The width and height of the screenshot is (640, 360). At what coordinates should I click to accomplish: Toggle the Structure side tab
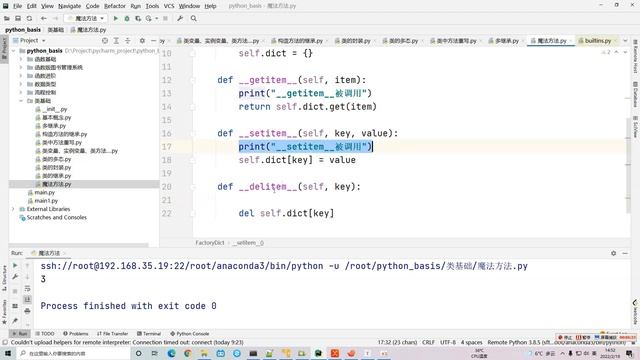4,278
